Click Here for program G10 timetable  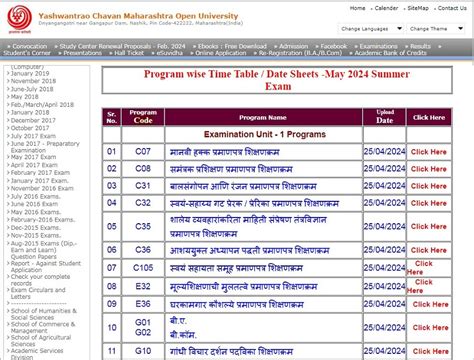(431, 351)
